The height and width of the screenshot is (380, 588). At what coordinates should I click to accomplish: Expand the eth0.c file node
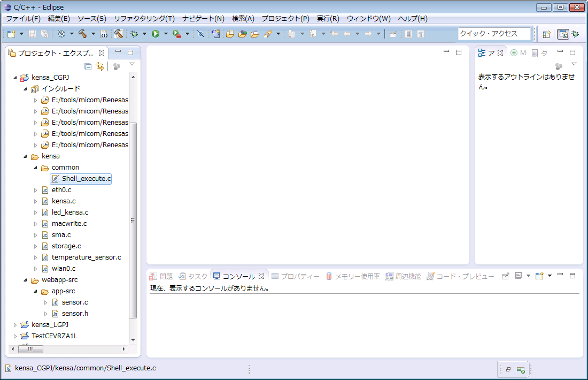tap(36, 191)
